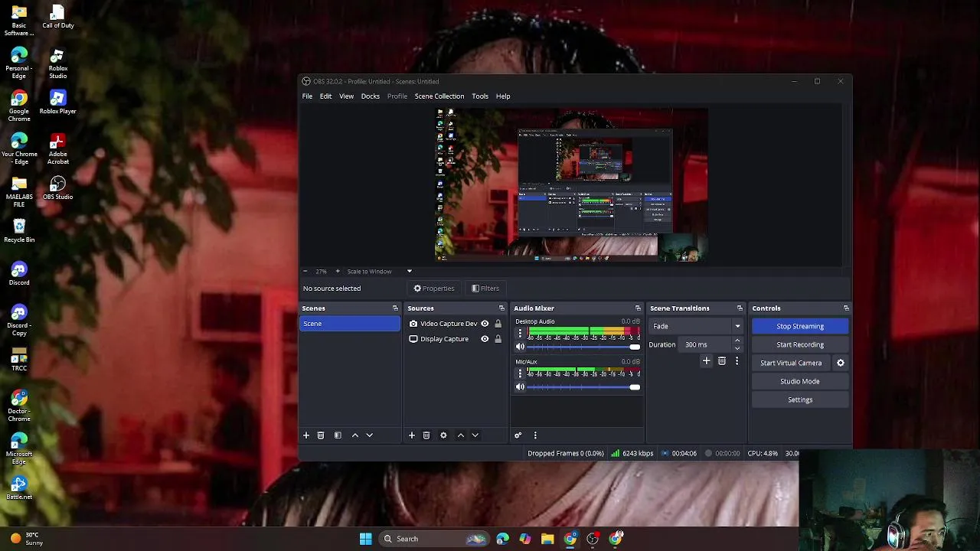Screen dimensions: 980x551
Task: Open OBS Settings button
Action: click(x=800, y=399)
